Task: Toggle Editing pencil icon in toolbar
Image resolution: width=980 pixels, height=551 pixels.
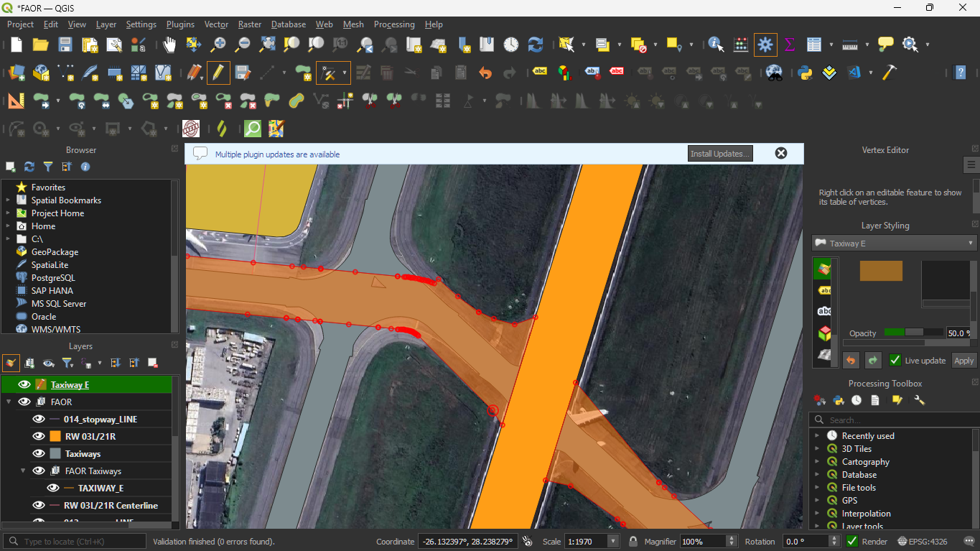Action: coord(218,73)
